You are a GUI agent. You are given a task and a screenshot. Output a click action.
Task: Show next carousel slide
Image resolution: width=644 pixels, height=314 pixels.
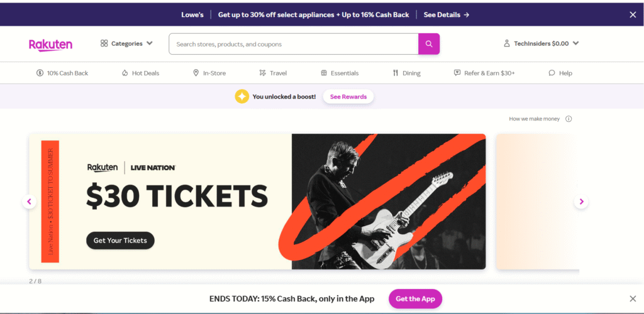point(581,202)
